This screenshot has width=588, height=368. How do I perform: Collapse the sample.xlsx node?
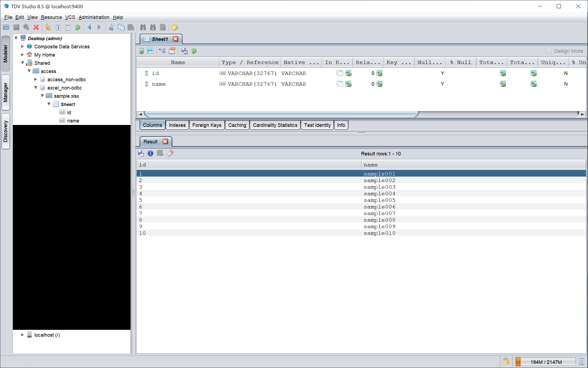click(x=42, y=96)
